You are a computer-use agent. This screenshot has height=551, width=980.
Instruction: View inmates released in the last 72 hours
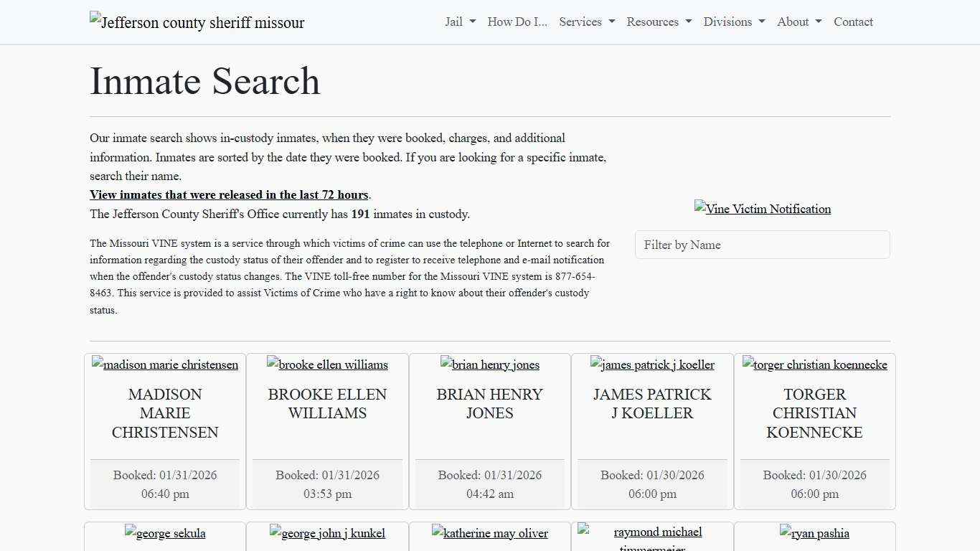coord(229,194)
